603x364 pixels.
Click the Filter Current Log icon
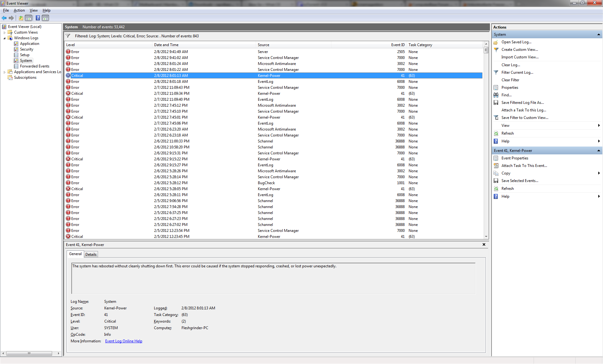[x=496, y=72]
